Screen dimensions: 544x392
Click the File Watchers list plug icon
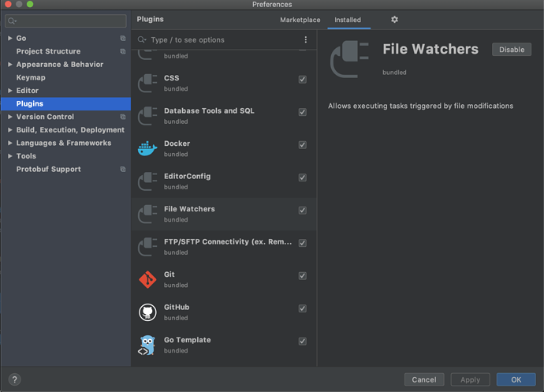147,214
